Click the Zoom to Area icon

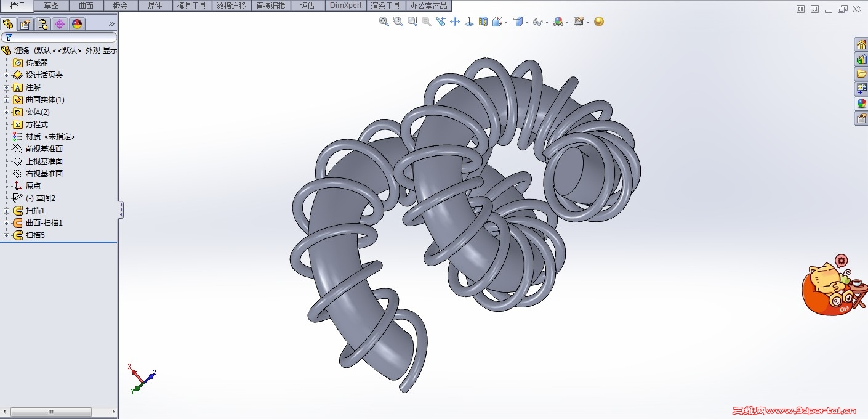(398, 22)
